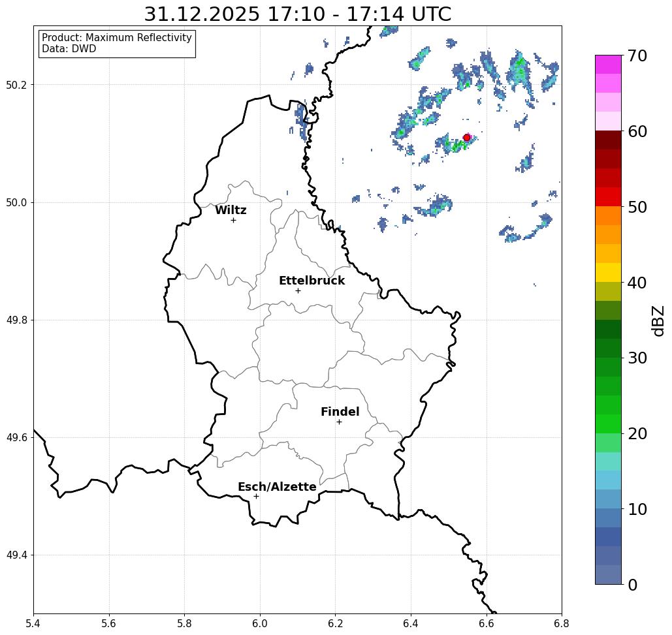Click the latitude tick label 50.2
This screenshot has width=672, height=635.
click(x=16, y=85)
